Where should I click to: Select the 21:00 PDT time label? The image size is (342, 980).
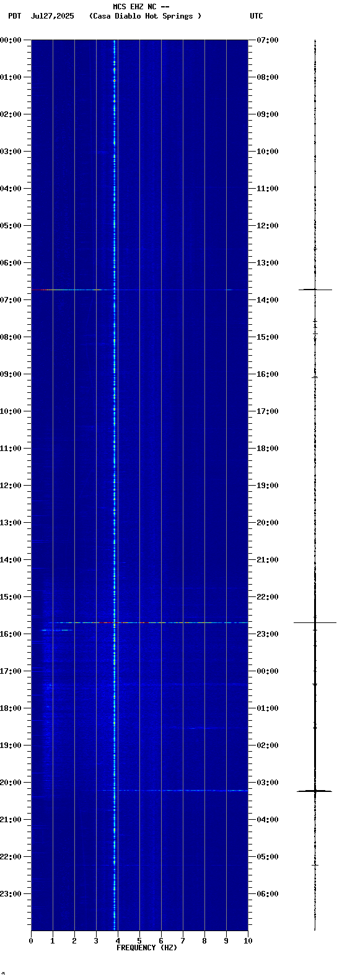(11, 819)
